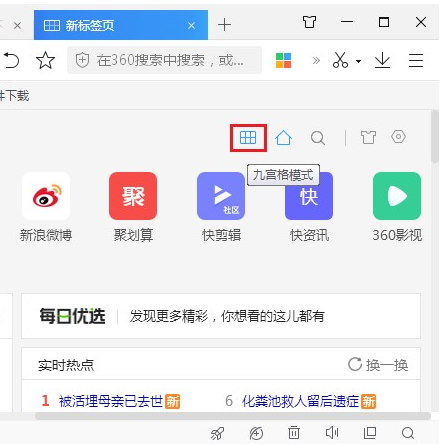Close the 新标签页 tab
This screenshot has height=445, width=441.
[x=191, y=25]
